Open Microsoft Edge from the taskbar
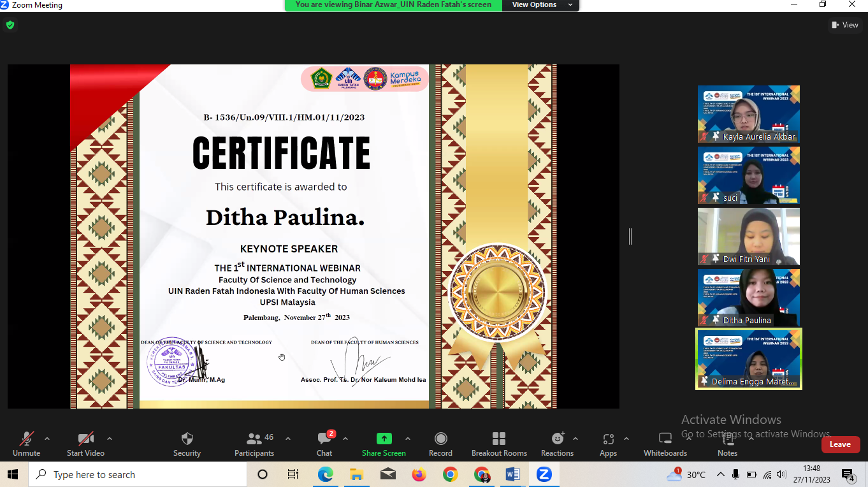This screenshot has width=868, height=487. tap(325, 474)
